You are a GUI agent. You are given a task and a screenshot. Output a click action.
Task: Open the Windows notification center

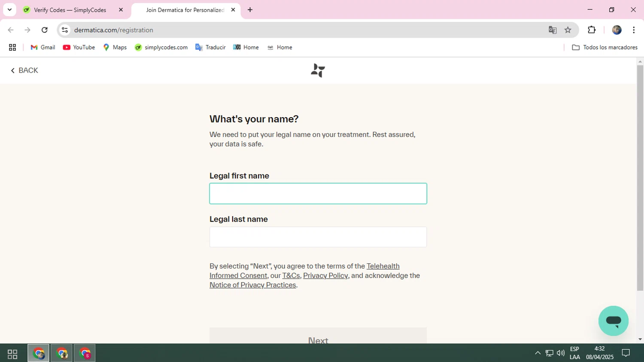[x=626, y=353]
